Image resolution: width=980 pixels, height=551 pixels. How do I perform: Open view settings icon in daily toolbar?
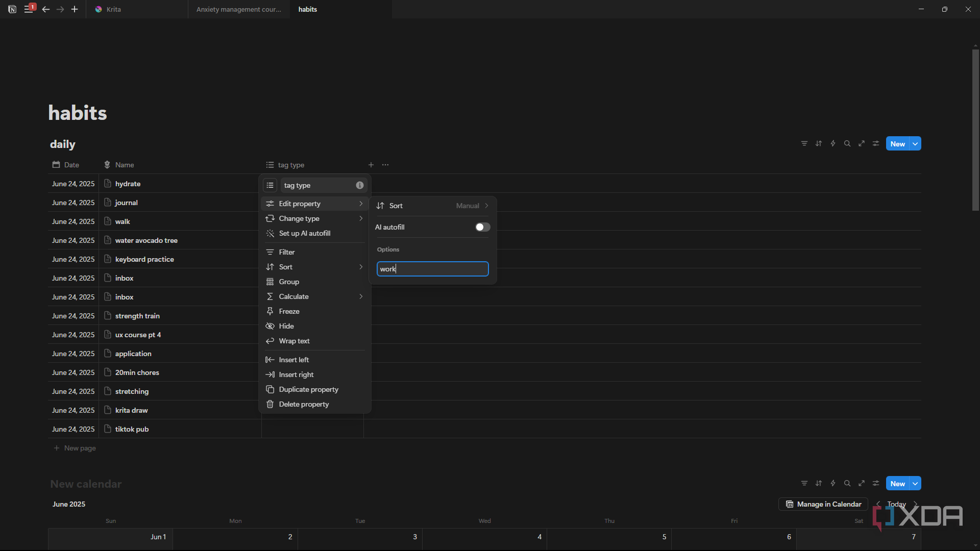[x=876, y=144]
